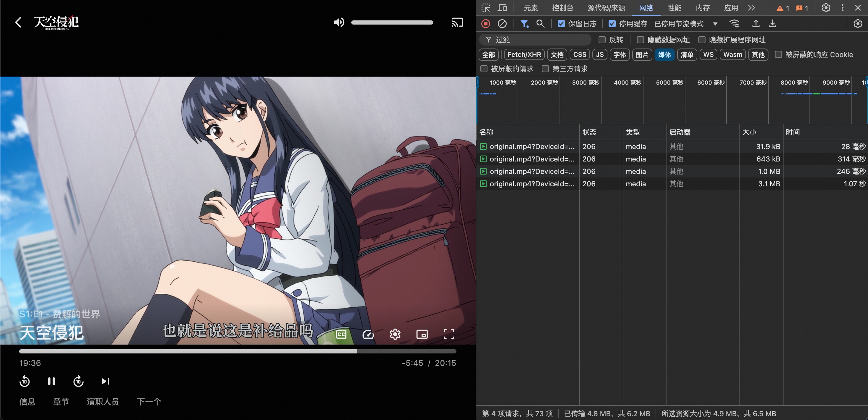Toggle subtitles with the CC icon

point(341,334)
